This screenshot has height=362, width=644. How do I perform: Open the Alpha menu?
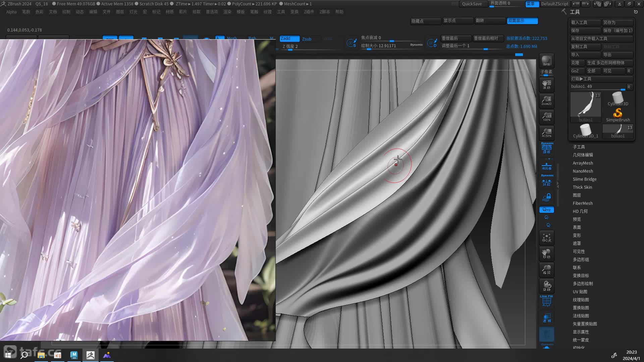coord(11,12)
